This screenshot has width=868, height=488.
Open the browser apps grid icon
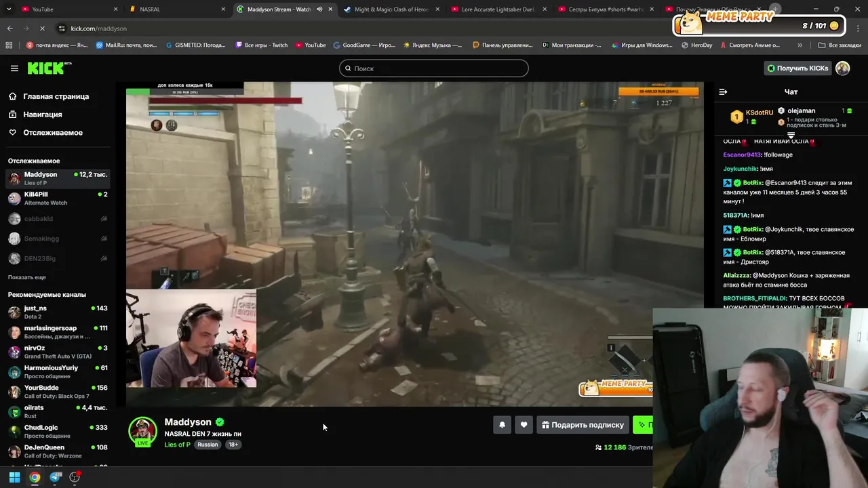pos(9,45)
